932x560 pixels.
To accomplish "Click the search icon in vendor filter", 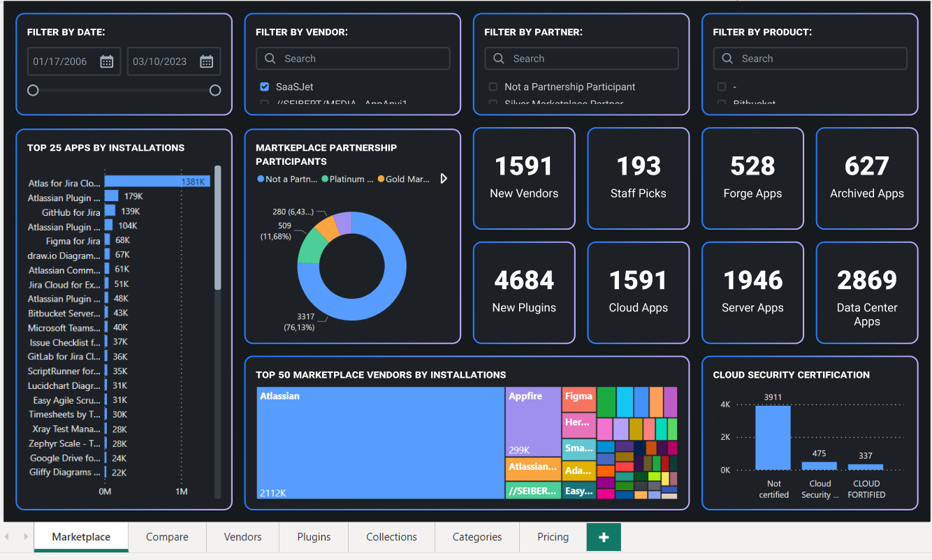I will point(270,59).
